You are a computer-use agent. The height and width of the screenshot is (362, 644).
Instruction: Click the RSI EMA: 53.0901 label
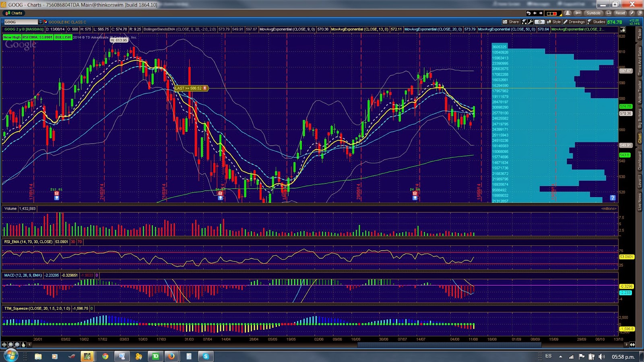point(37,37)
